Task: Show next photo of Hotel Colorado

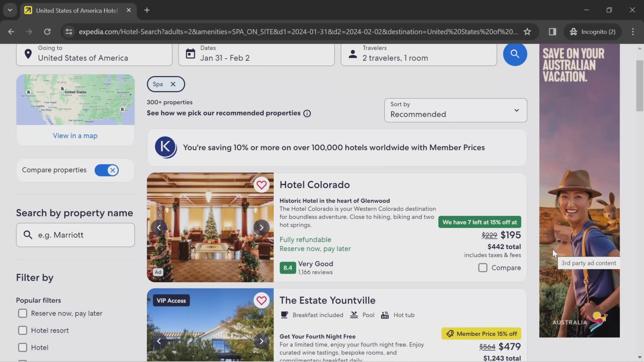Action: point(261,228)
